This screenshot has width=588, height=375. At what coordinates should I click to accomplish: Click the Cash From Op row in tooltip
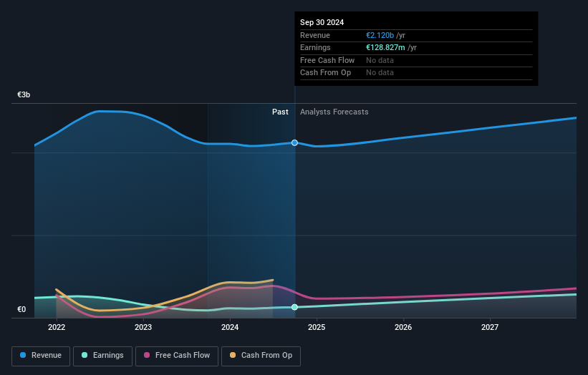[416, 73]
